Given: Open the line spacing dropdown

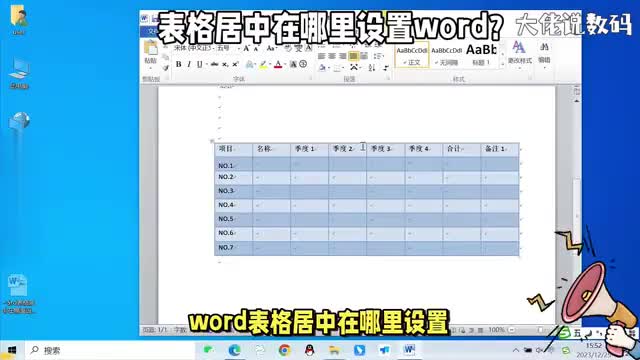Looking at the screenshot, I should click(378, 56).
